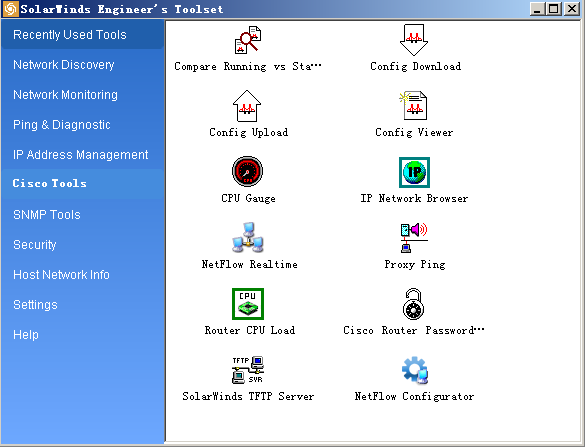Launch the Config Download tool icon
This screenshot has width=585, height=447.
pyautogui.click(x=414, y=40)
